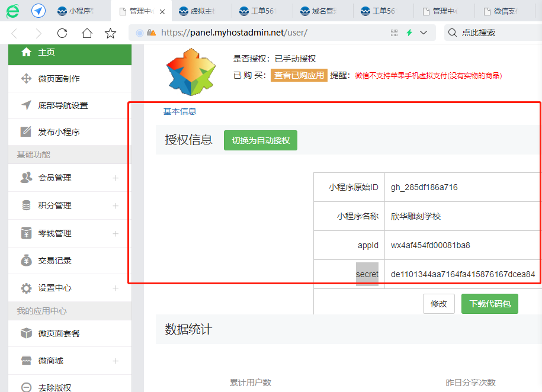Image resolution: width=542 pixels, height=392 pixels.
Task: Open 交易记录 in the sidebar
Action: tap(54, 261)
